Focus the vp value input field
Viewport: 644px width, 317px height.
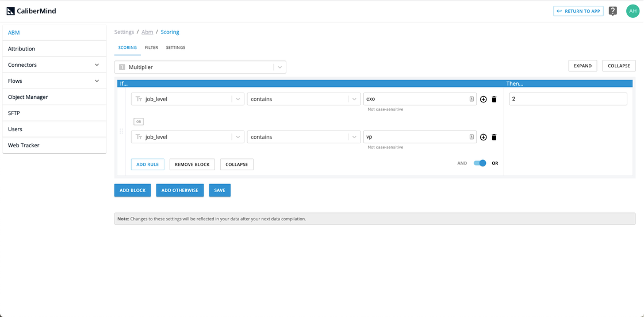point(420,137)
